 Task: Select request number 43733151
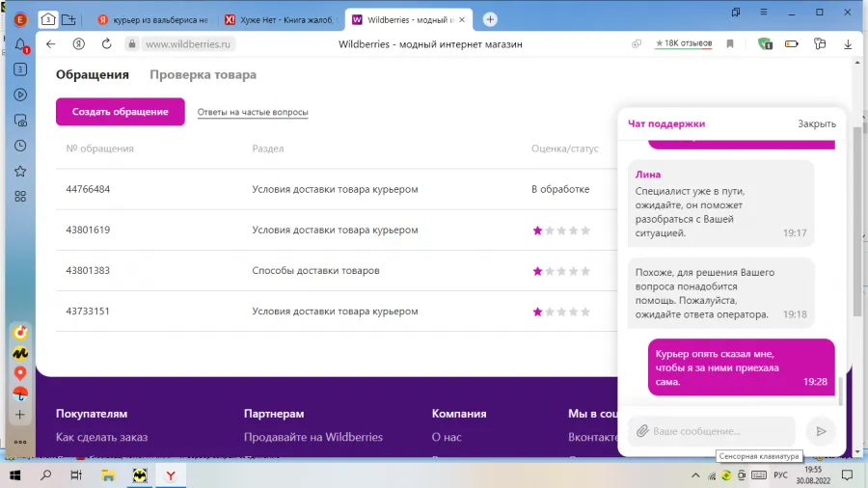[88, 311]
